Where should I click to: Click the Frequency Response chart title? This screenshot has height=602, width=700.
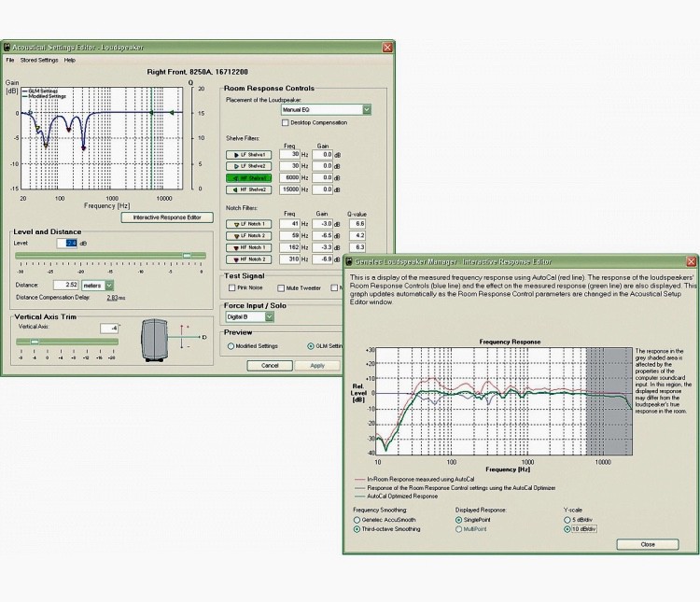tap(510, 342)
